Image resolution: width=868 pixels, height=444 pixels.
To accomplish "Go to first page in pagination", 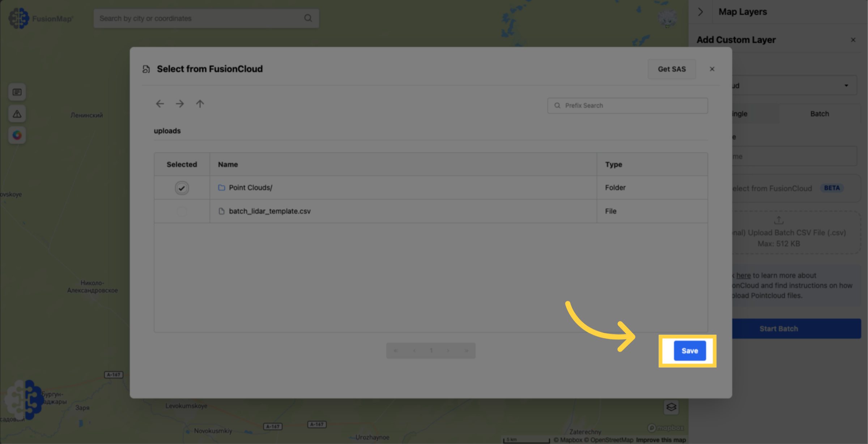I will (x=396, y=351).
